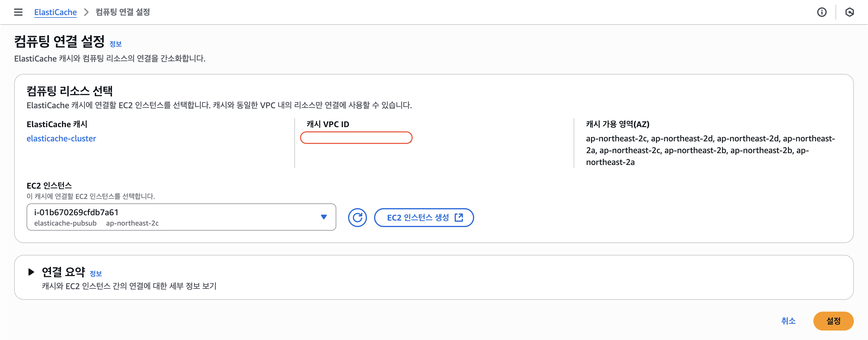Click the redacted 캐시 VPC ID field
The height and width of the screenshot is (340, 868).
coord(356,137)
